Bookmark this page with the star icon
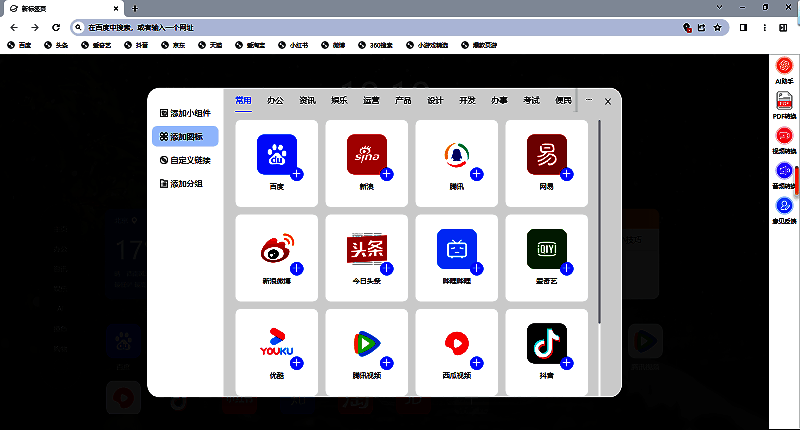Viewport: 800px width, 430px height. coord(717,28)
